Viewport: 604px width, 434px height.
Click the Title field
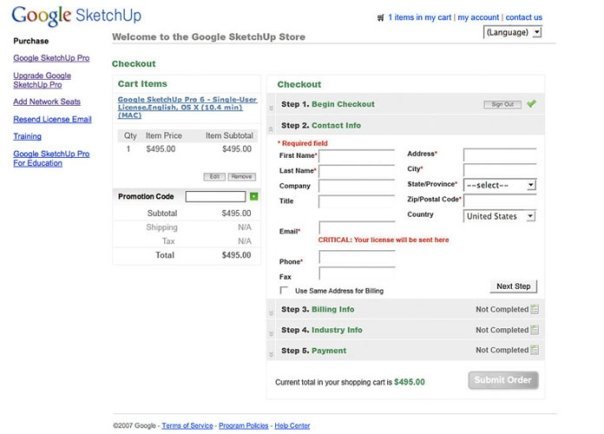(x=357, y=201)
